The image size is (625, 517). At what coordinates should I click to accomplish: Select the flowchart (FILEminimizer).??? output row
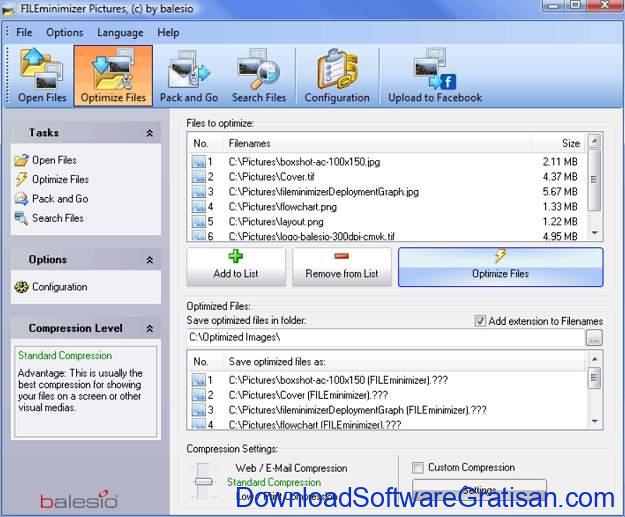pyautogui.click(x=386, y=425)
